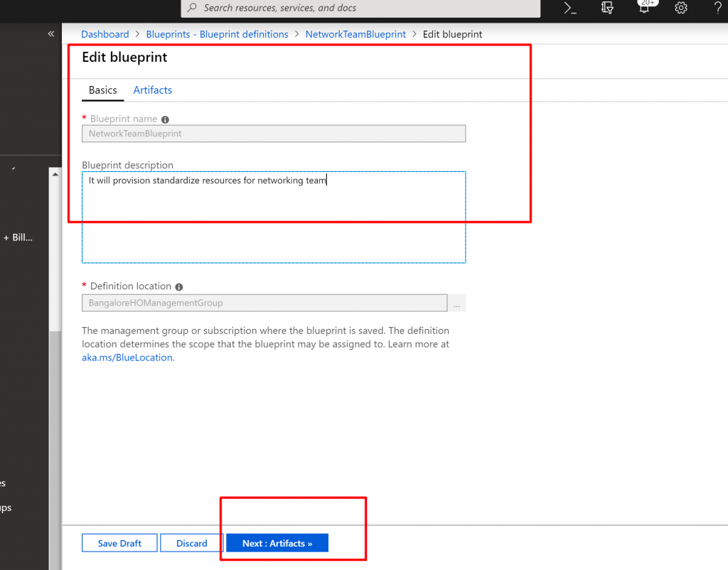Click the info icon beside Blueprint name
This screenshot has width=728, height=570.
click(165, 119)
